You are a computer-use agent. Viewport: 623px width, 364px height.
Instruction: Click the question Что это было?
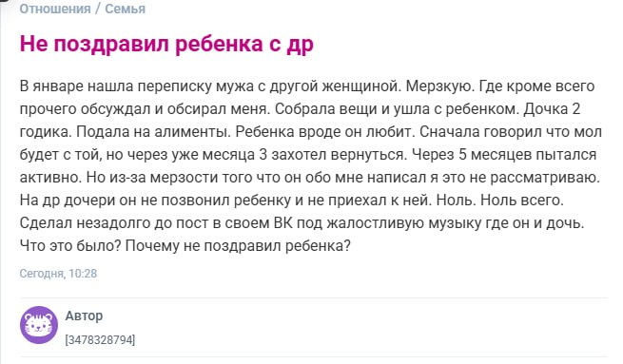click(x=70, y=246)
